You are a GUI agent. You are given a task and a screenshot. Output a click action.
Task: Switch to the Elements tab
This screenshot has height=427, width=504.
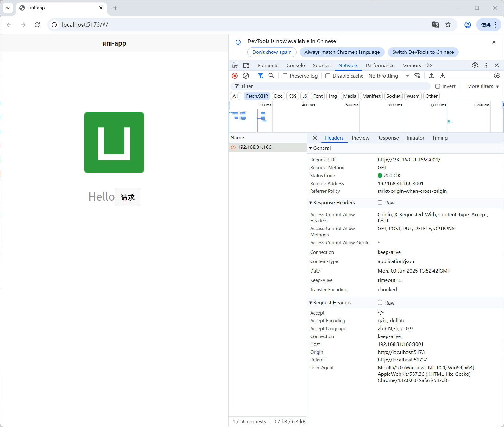pos(268,66)
